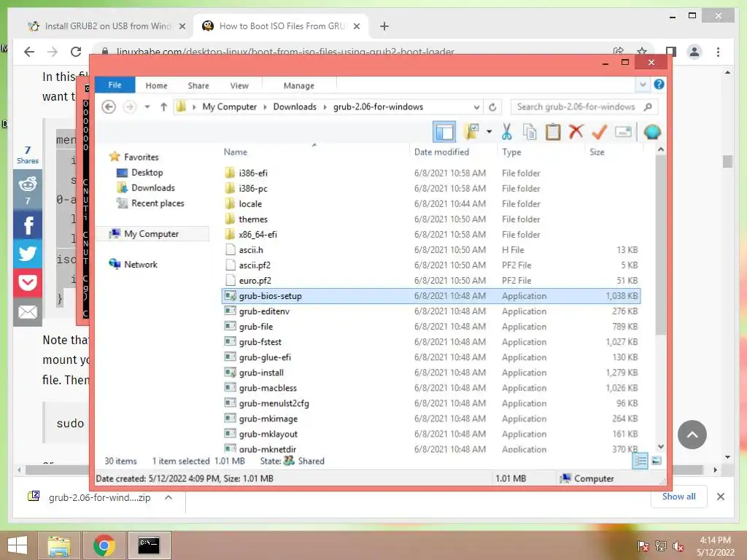Click the red X Delete icon

(x=576, y=131)
